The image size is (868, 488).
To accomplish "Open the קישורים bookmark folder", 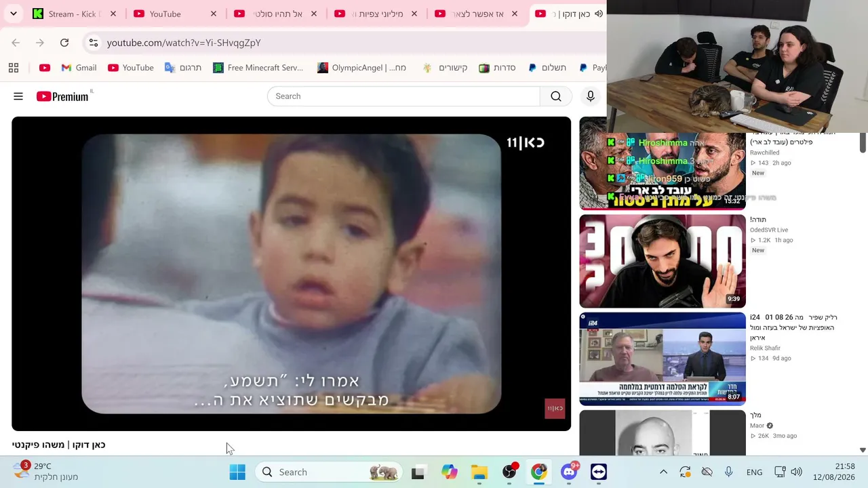I will [x=445, y=68].
